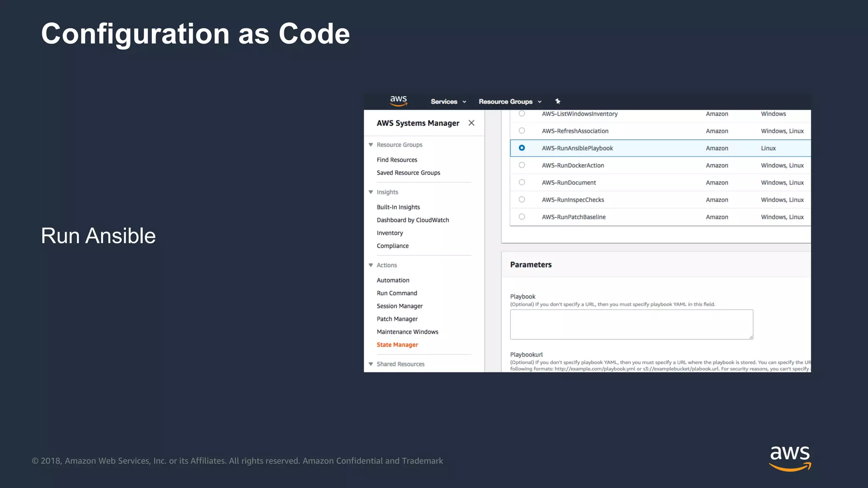Open Patch Manager page
The height and width of the screenshot is (488, 868).
pos(397,319)
